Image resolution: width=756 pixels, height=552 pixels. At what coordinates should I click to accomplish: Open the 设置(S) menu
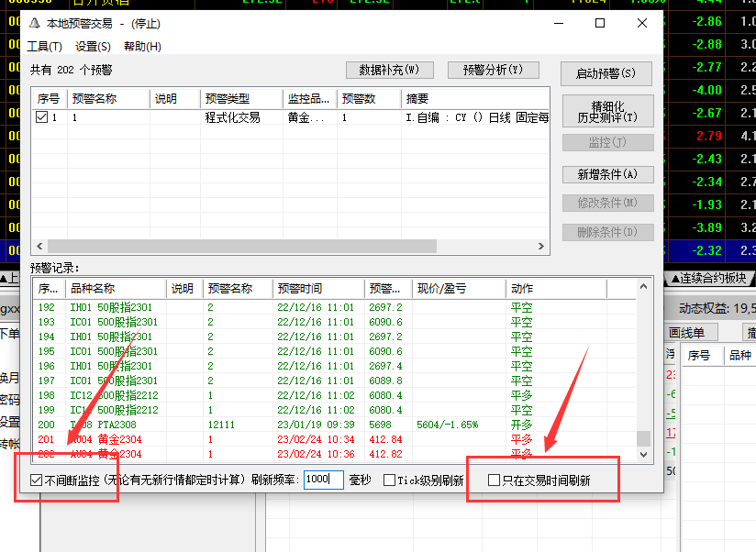pos(93,47)
